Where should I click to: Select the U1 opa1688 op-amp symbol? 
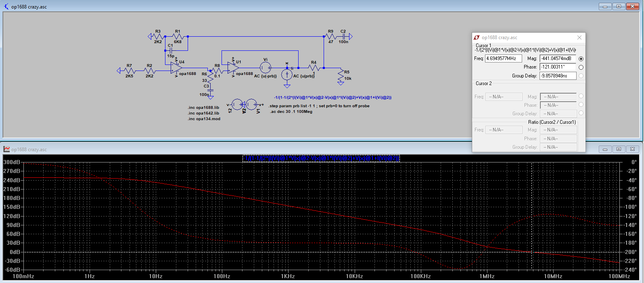(233, 68)
